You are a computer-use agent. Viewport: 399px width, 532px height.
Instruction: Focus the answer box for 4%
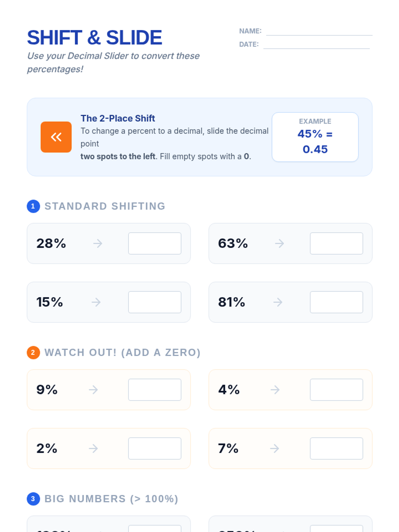(x=336, y=390)
